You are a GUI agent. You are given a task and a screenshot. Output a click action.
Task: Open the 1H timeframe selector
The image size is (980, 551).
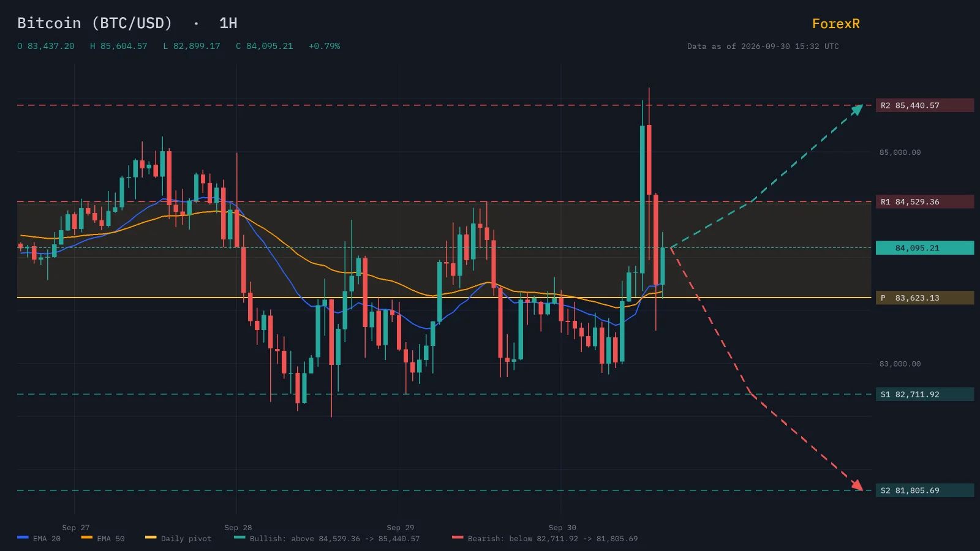[228, 23]
